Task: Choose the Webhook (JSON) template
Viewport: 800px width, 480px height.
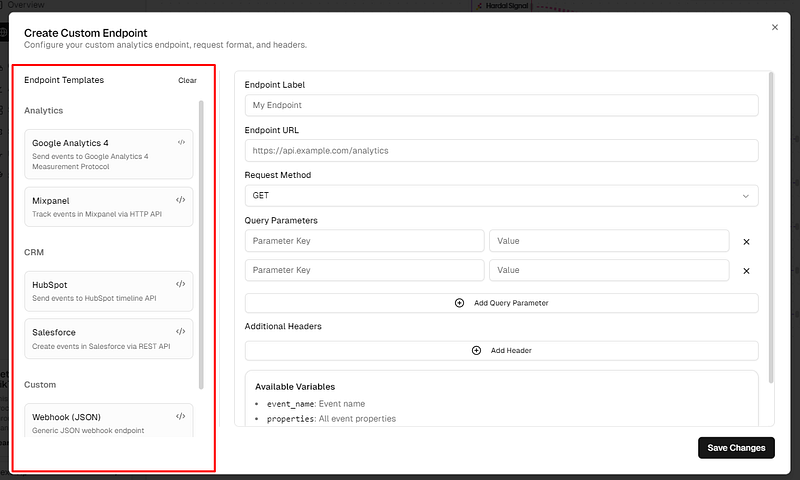Action: pos(109,421)
